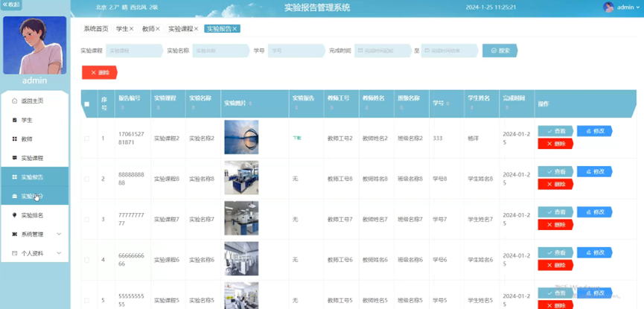This screenshot has height=309, width=644.
Task: Click the 学生 sidebar clipboard icon
Action: point(15,120)
